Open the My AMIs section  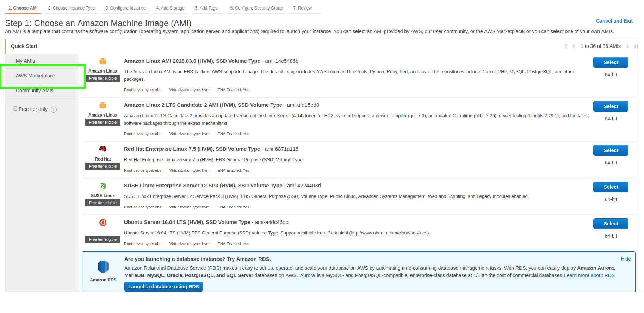pyautogui.click(x=25, y=61)
